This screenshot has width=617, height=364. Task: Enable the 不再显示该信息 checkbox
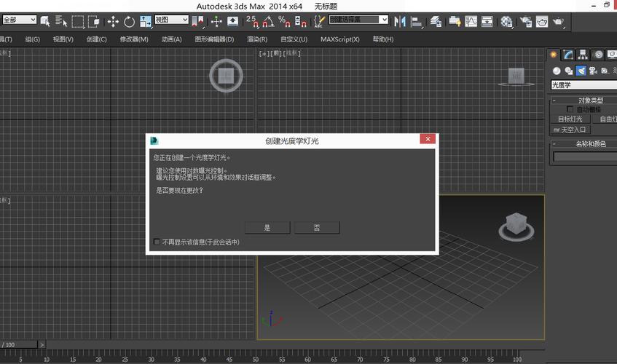pos(157,242)
